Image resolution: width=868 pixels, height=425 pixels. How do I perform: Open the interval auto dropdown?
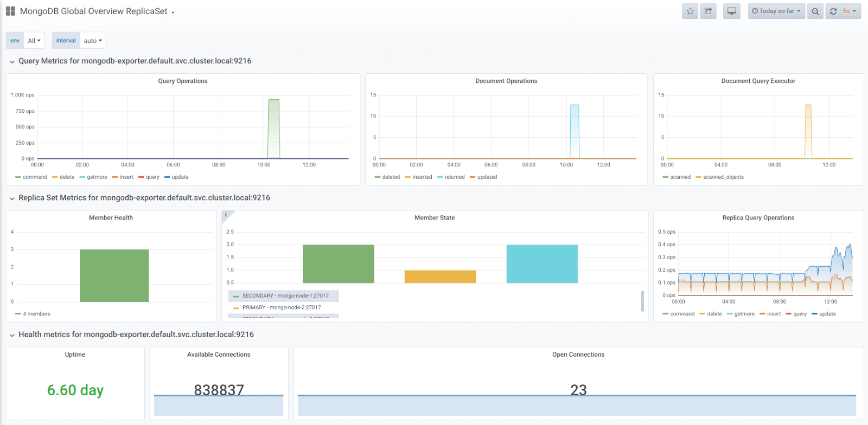(x=93, y=41)
